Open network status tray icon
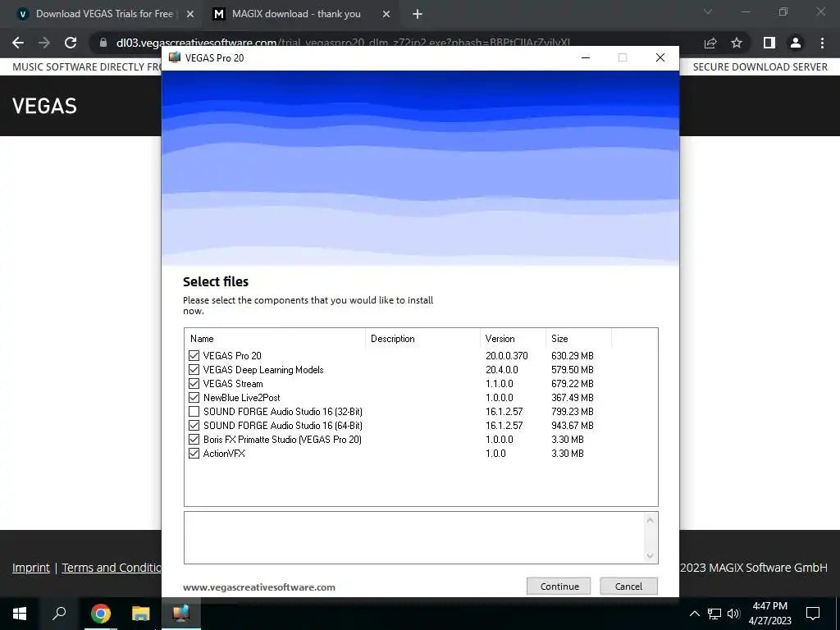Image resolution: width=840 pixels, height=630 pixels. (714, 614)
